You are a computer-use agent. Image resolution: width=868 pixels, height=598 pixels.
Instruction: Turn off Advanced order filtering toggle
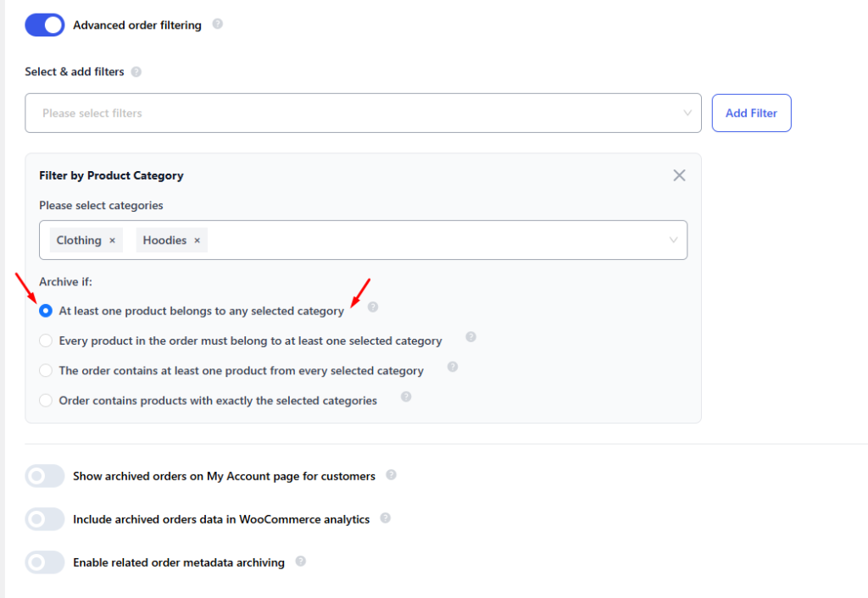point(45,25)
